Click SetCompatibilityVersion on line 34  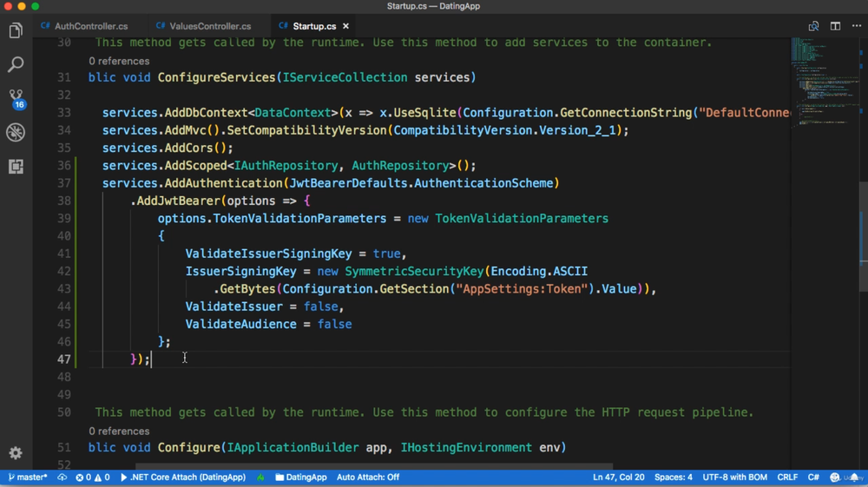[306, 130]
